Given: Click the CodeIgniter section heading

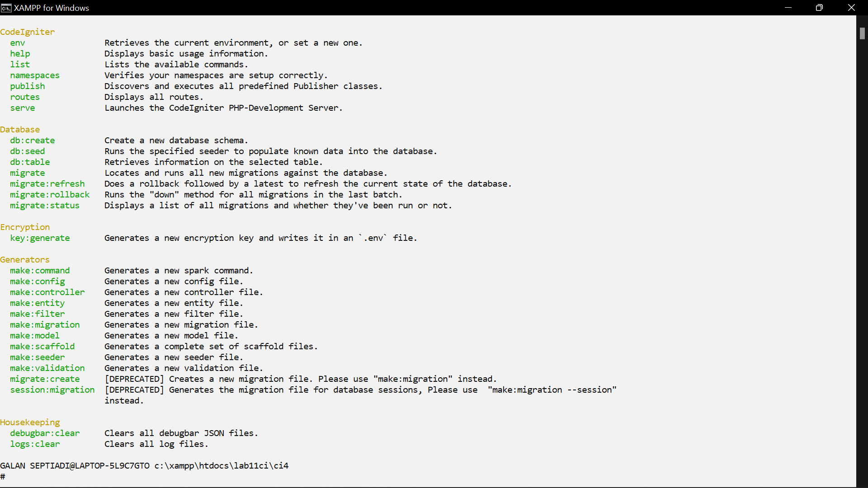Looking at the screenshot, I should [27, 32].
